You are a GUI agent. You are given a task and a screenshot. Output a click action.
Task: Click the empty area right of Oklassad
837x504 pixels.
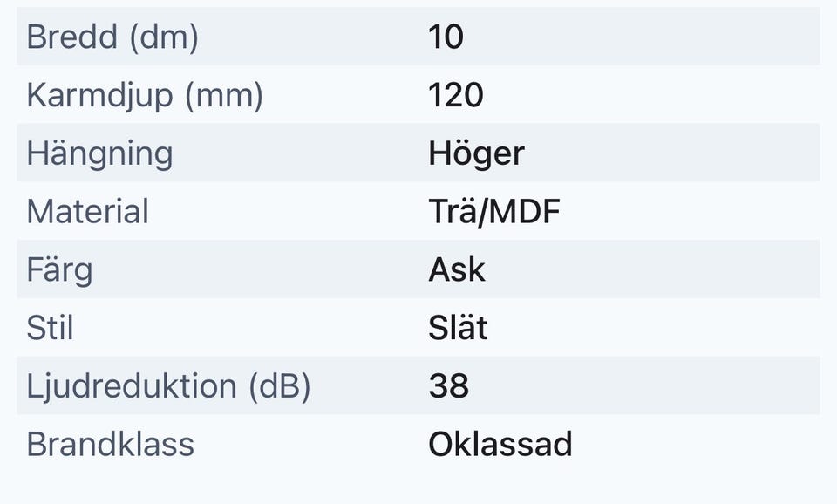click(697, 445)
